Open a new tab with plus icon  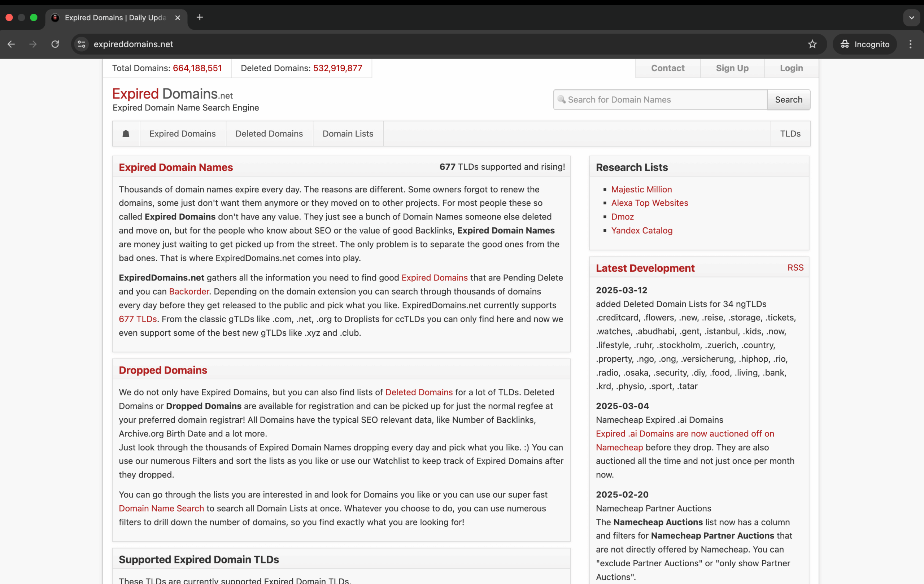click(200, 17)
